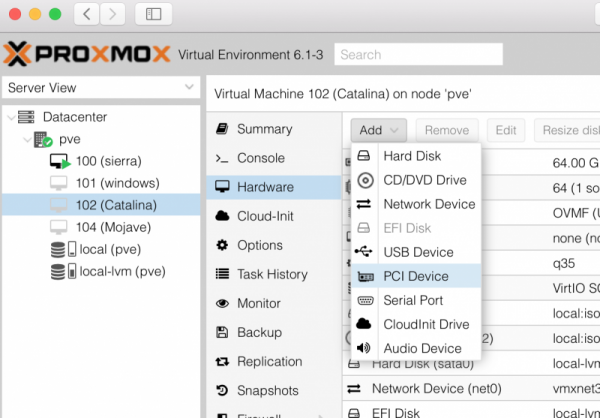Click the Search input field
Image resolution: width=600 pixels, height=418 pixels.
click(418, 54)
